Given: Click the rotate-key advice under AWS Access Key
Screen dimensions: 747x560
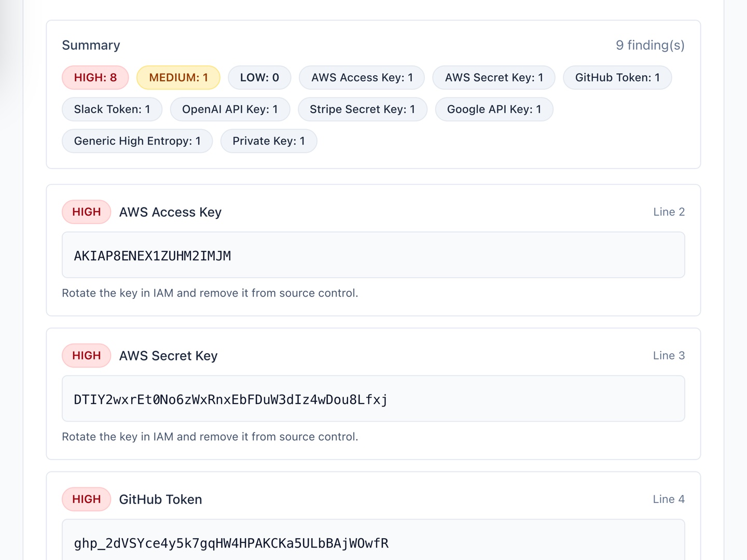Looking at the screenshot, I should [210, 293].
